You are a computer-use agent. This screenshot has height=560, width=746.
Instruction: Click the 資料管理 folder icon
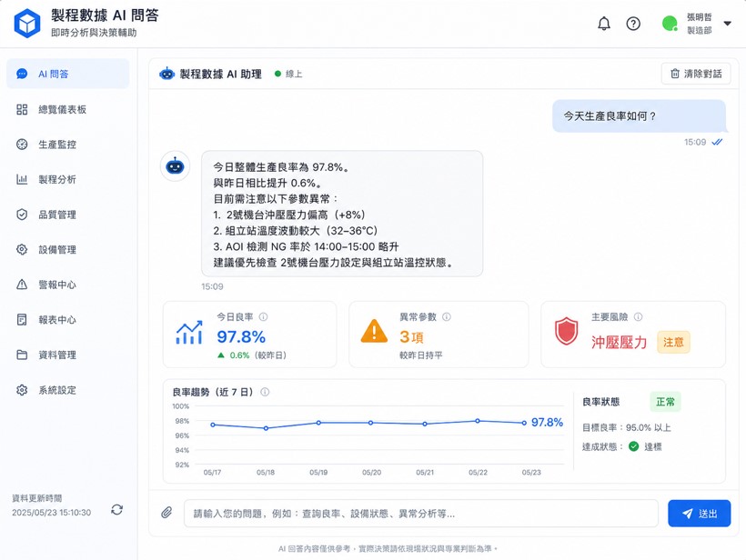click(22, 355)
